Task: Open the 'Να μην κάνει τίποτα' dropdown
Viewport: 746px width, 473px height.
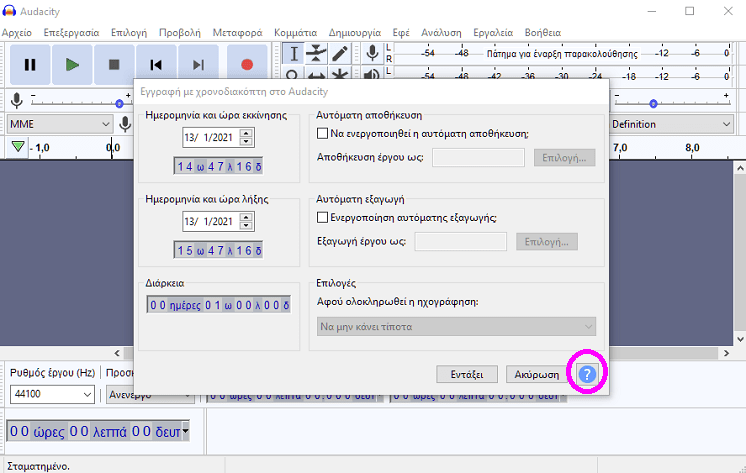Action: [x=456, y=327]
